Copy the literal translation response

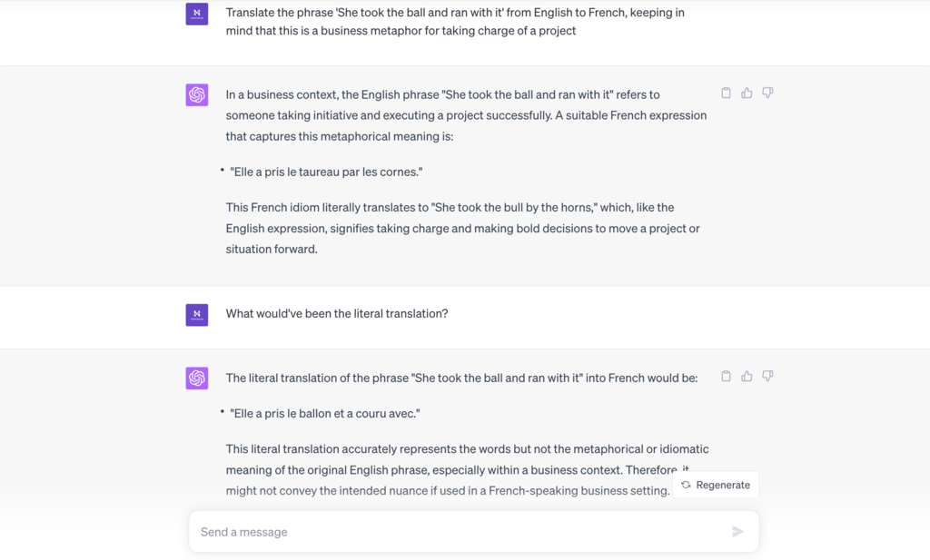(726, 376)
